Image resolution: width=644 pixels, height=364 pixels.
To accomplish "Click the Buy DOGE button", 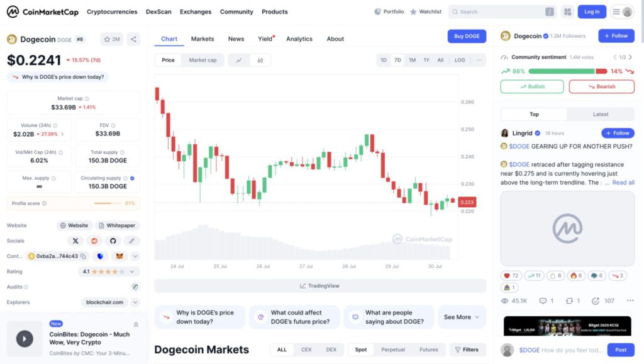I will click(467, 36).
